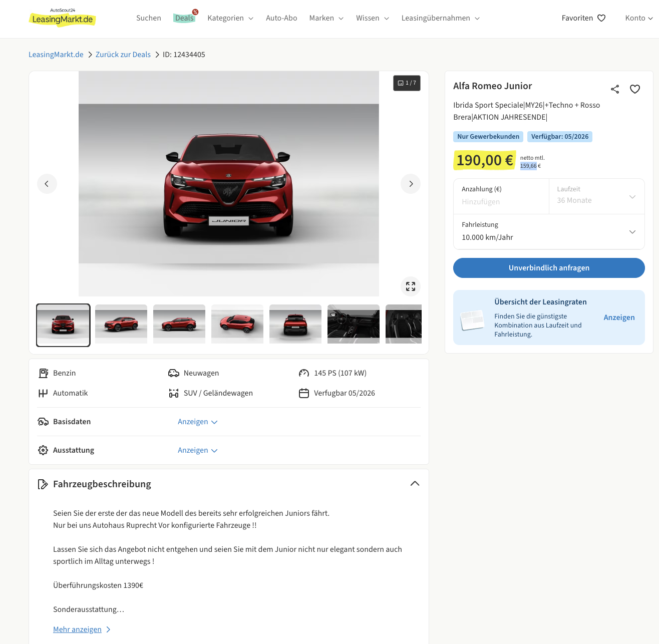Screen dimensions: 659x644
Task: Click the Mehr anzeigen link
Action: [78, 629]
